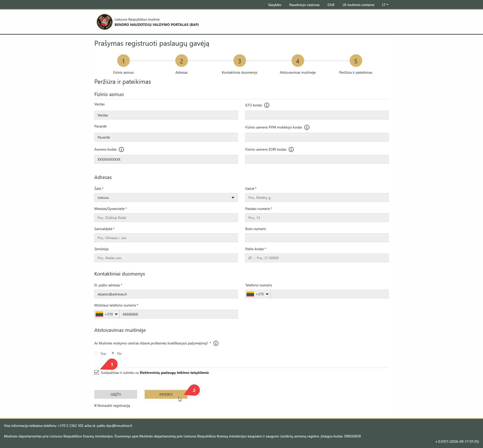Click the Telefono numeris number field
Screen dimensions: 483x448
click(330, 294)
